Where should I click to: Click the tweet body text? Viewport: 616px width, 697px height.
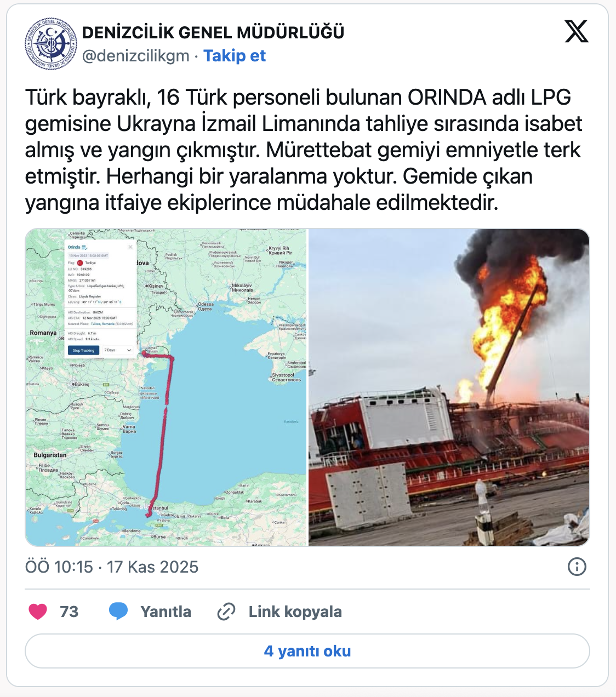tap(304, 150)
